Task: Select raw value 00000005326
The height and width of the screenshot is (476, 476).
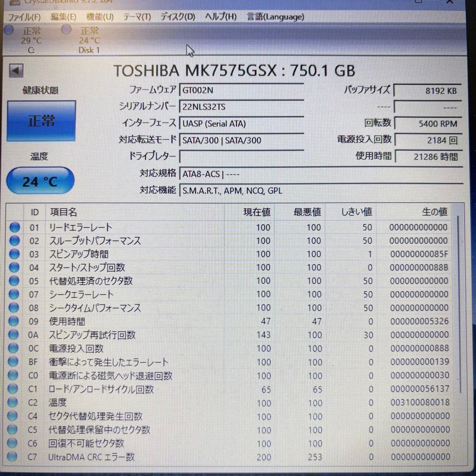Action: point(419,321)
